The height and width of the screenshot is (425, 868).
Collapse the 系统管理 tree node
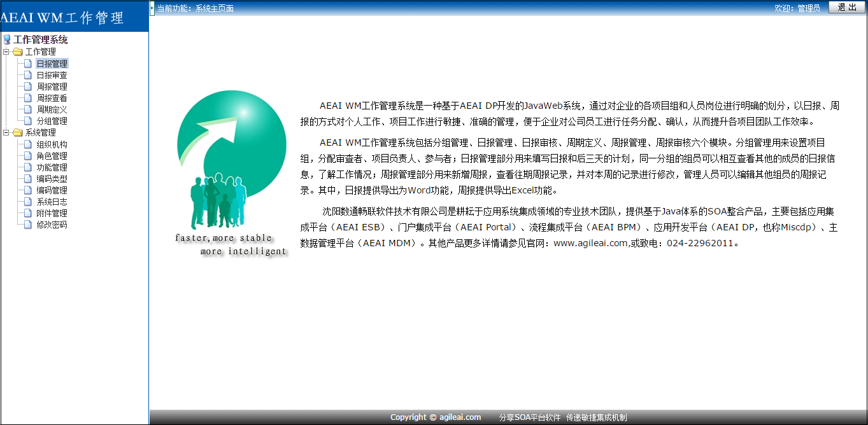coord(6,133)
